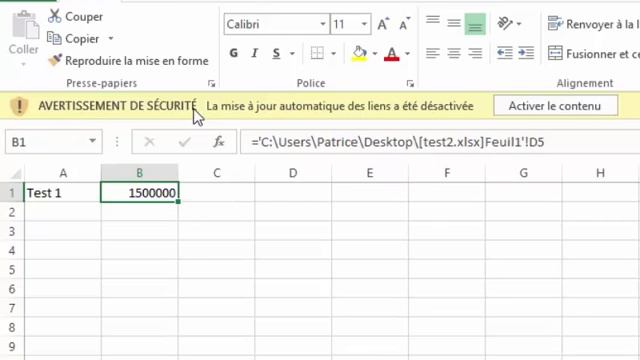The width and height of the screenshot is (640, 360).
Task: Click Renvoyer à la ligne wrap text
Action: pyautogui.click(x=593, y=24)
